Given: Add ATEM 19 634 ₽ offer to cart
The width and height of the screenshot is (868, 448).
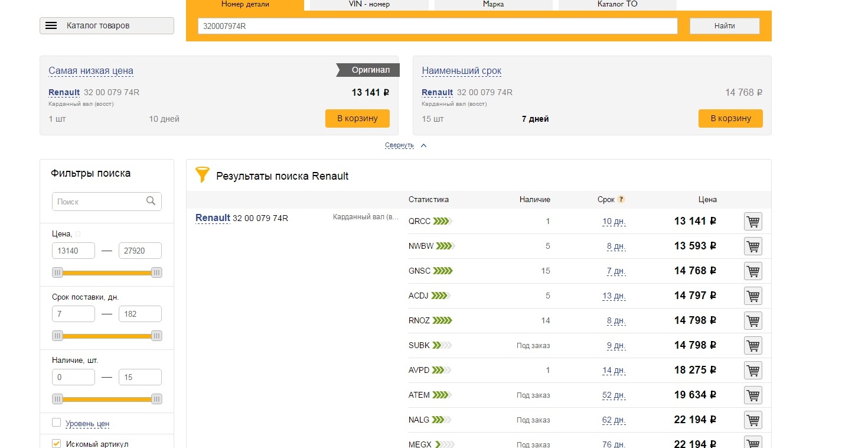Looking at the screenshot, I should [x=753, y=395].
